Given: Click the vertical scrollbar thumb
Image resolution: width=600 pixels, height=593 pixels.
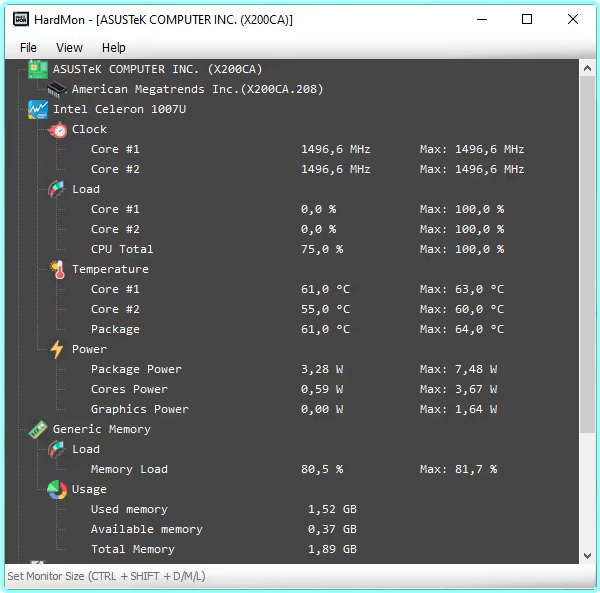Looking at the screenshot, I should coord(587,254).
